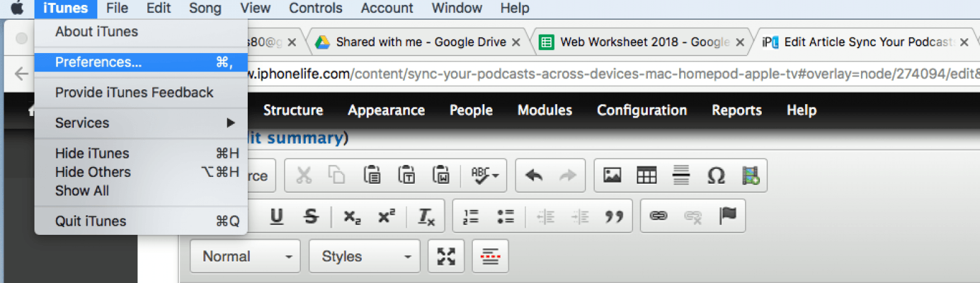Image resolution: width=980 pixels, height=283 pixels.
Task: Click the Cut scissors icon
Action: pyautogui.click(x=304, y=176)
